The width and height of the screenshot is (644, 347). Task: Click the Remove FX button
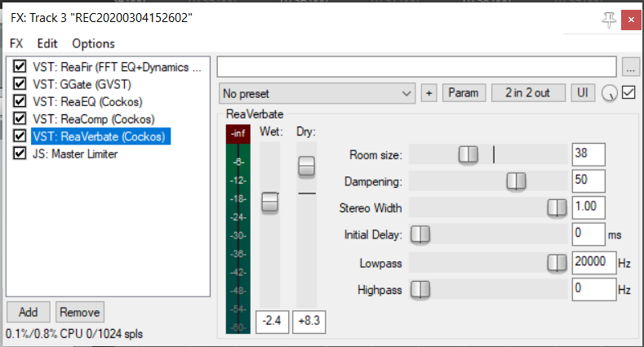80,312
